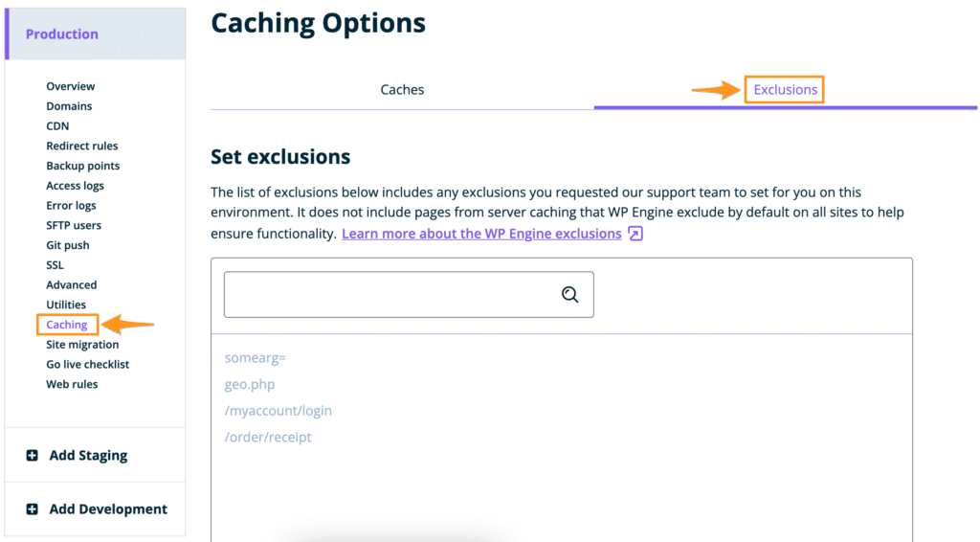Select Caching in the sidebar
Viewport: 980px width, 542px height.
pos(67,325)
